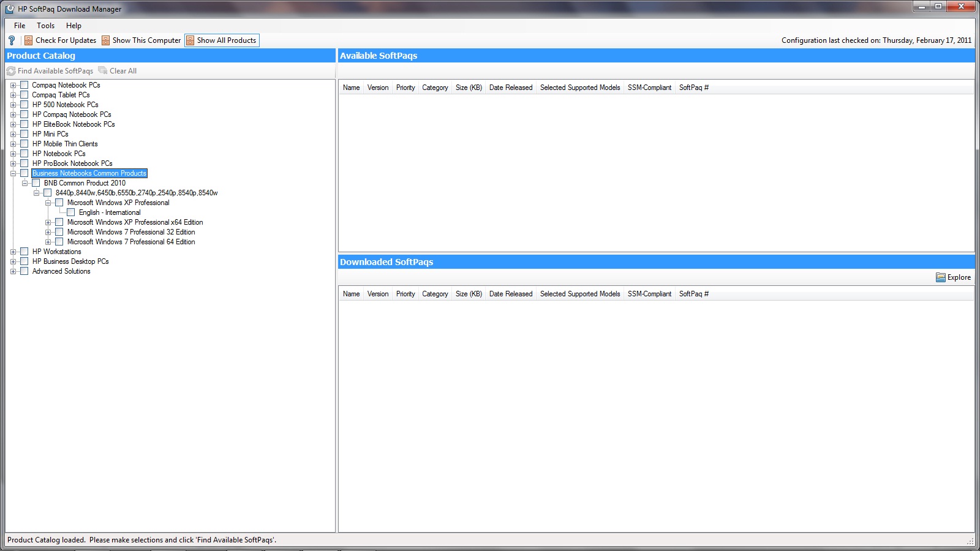Check the HP Workstations checkbox
The height and width of the screenshot is (551, 980).
coord(24,252)
